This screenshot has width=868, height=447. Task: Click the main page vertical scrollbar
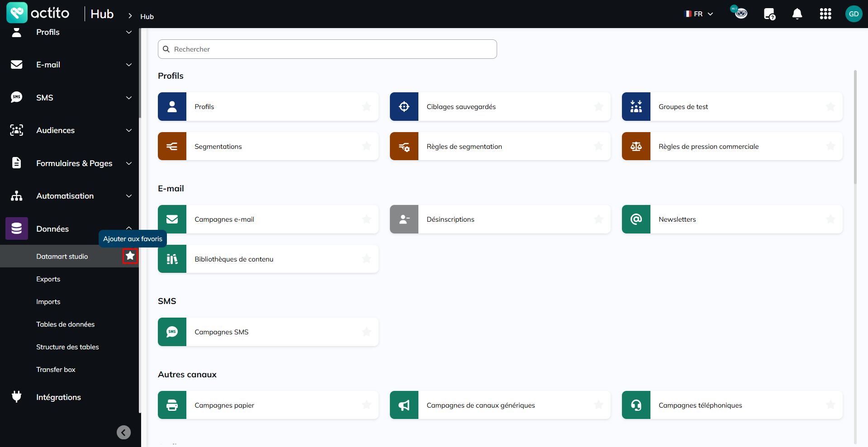click(855, 127)
